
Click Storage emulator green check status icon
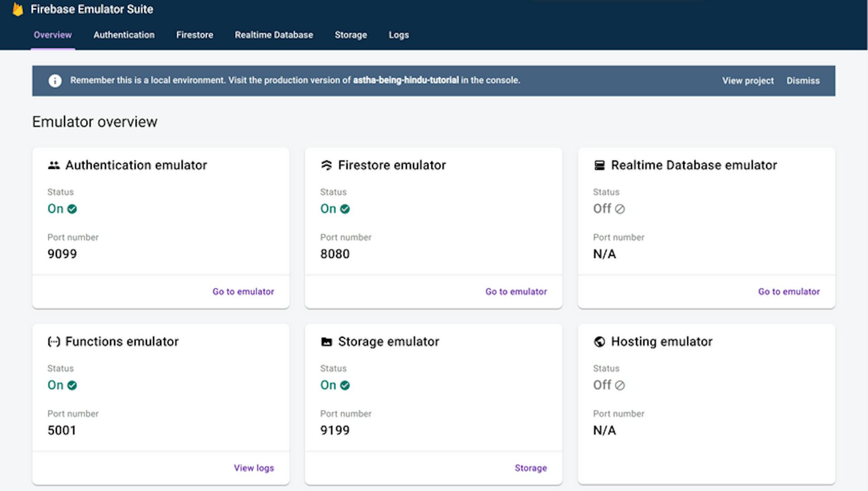click(x=345, y=386)
